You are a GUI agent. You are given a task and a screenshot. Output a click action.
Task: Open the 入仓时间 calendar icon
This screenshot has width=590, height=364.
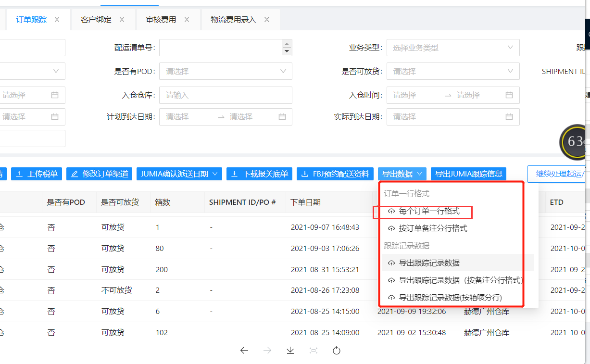pos(509,95)
